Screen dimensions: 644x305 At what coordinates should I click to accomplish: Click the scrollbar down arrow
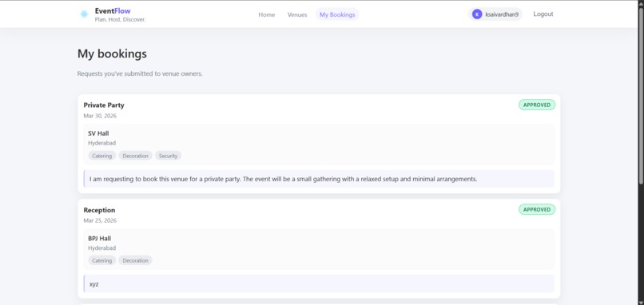point(641,302)
